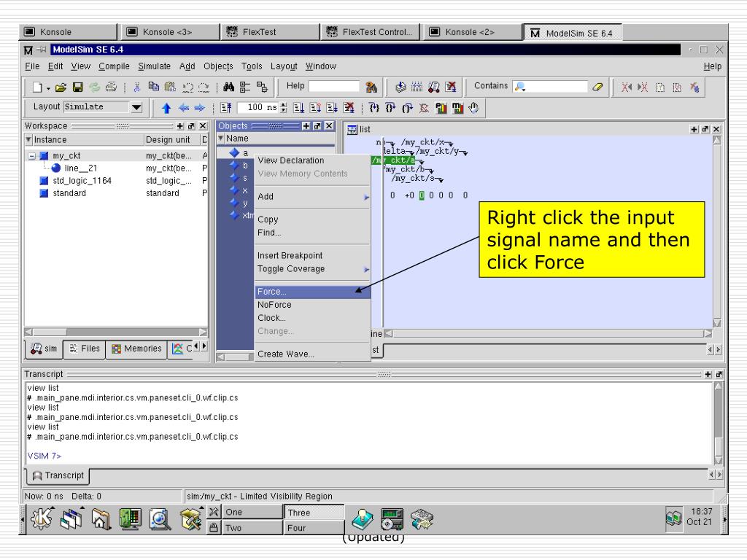Viewport: 747px width, 560px height.
Task: Click the Workspace horizontal scrollbar
Action: pos(116,332)
